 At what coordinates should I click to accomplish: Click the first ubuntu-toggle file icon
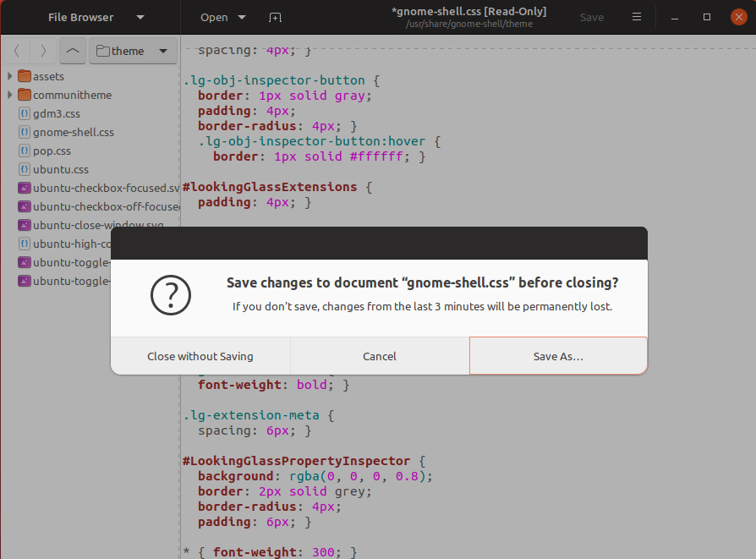click(x=25, y=262)
